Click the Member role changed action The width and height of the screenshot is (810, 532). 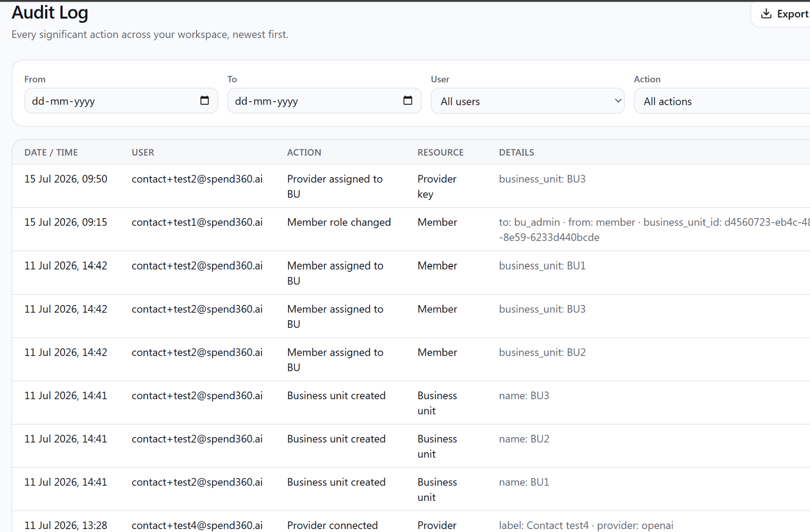coord(339,222)
